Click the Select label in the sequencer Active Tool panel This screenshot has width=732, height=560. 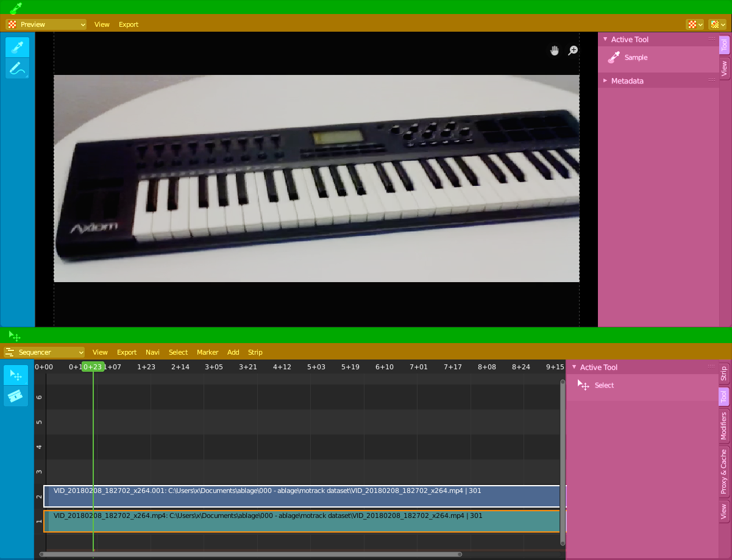(x=604, y=385)
